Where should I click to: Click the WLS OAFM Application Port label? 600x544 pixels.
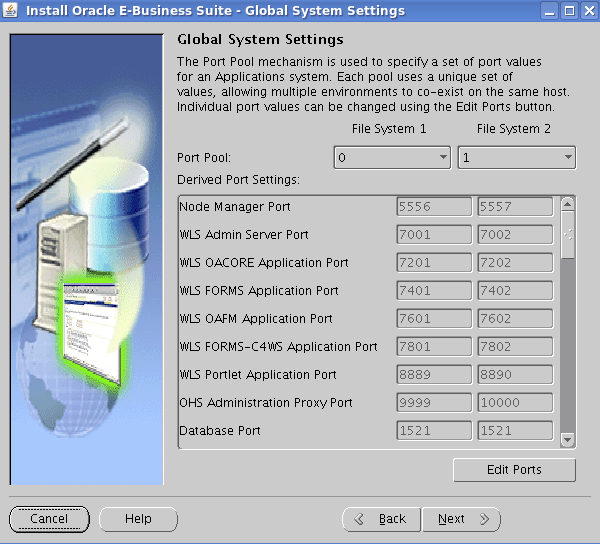(x=256, y=319)
